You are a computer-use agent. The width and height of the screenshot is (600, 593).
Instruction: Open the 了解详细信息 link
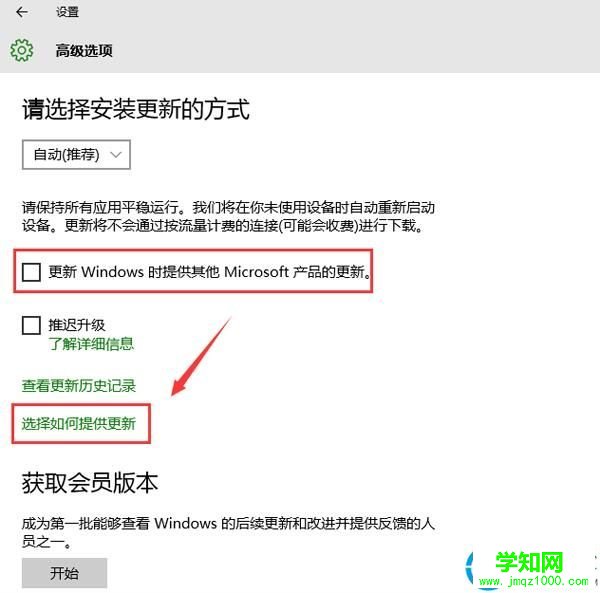point(91,344)
